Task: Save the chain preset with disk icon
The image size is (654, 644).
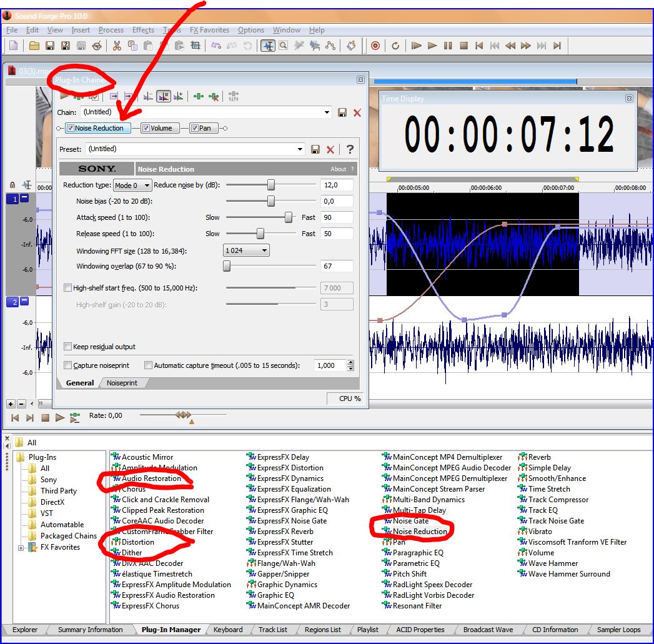Action: 342,112
